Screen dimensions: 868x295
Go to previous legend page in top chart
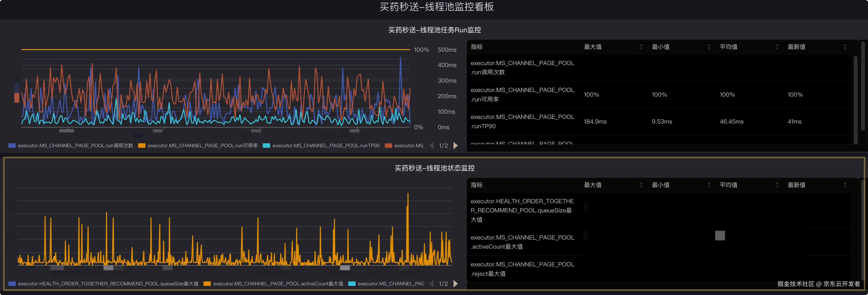[431, 146]
